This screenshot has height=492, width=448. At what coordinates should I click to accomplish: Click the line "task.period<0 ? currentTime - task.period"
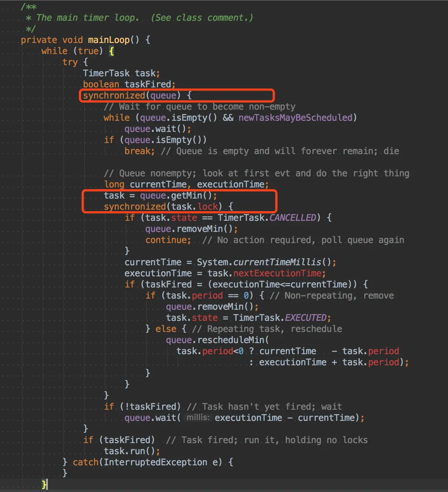pos(288,351)
